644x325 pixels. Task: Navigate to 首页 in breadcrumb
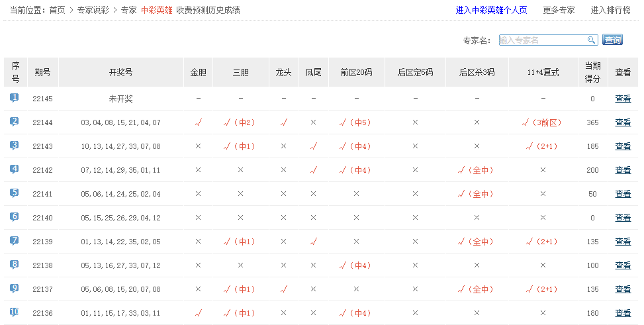57,11
